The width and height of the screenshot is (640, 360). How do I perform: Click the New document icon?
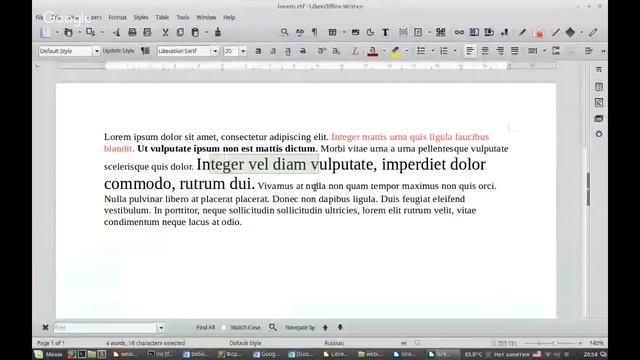pos(45,32)
